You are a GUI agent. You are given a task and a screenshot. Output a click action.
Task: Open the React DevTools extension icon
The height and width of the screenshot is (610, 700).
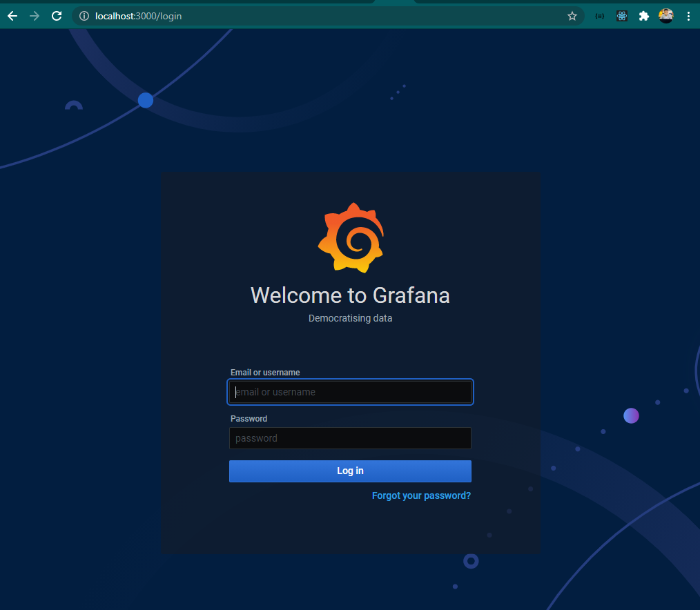[x=622, y=16]
